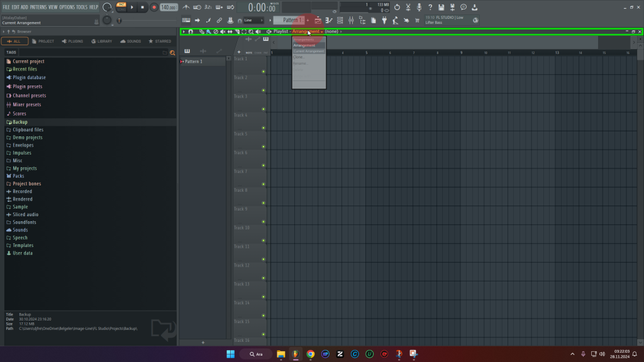Screen dimensions: 644x362
Task: Toggle PAT/SONG mode switch
Action: [121, 7]
